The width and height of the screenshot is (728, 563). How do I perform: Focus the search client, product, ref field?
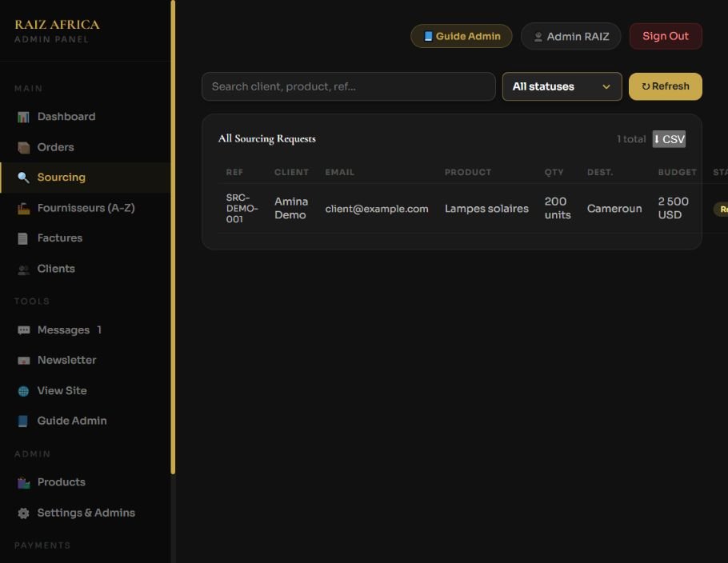[x=348, y=86]
